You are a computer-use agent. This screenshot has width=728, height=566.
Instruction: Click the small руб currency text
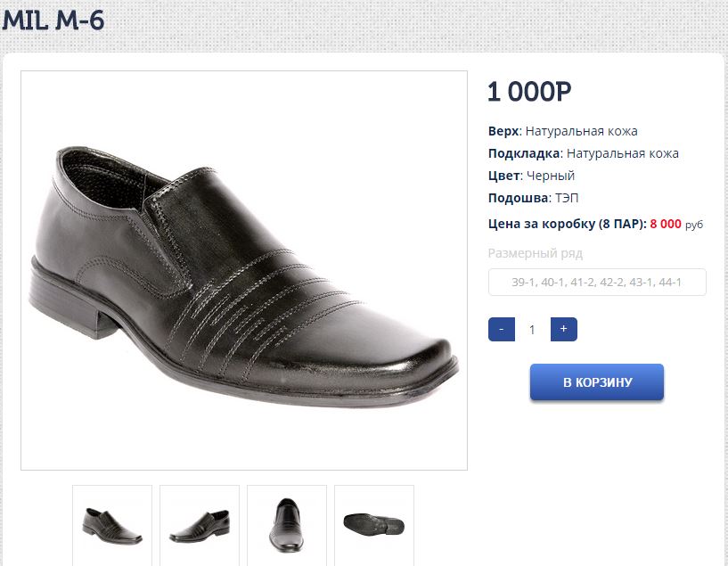(694, 226)
